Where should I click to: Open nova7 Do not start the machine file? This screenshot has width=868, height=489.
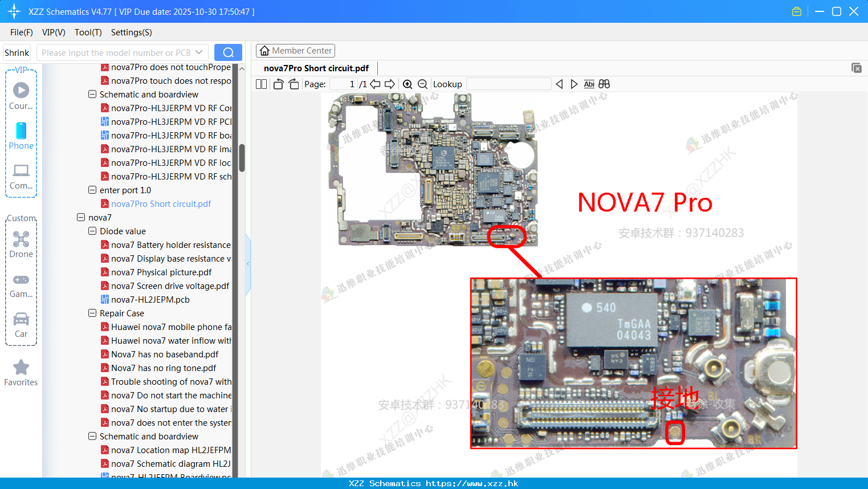[x=166, y=396]
